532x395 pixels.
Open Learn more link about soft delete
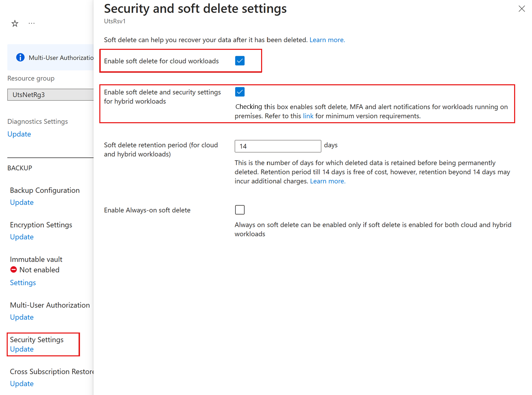[x=327, y=40]
